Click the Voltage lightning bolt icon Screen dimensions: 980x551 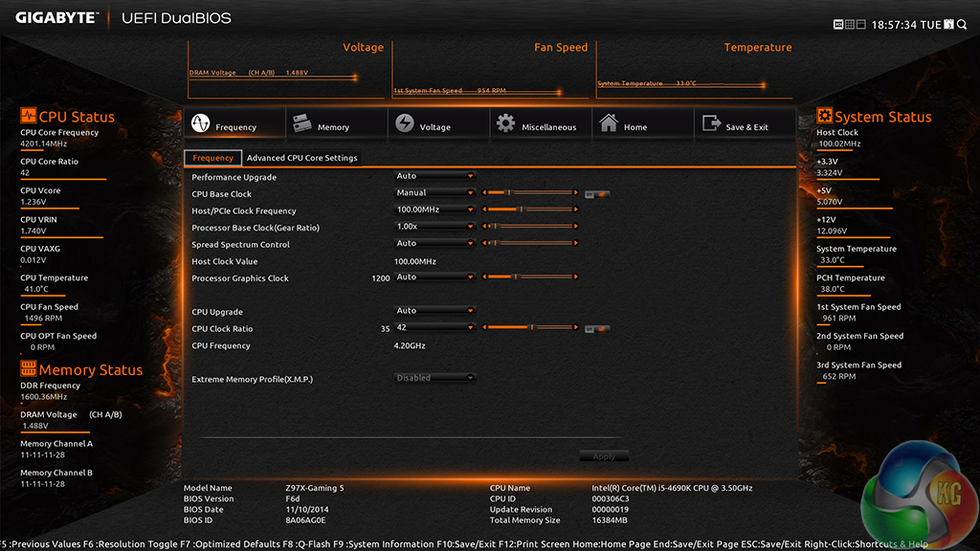(404, 124)
